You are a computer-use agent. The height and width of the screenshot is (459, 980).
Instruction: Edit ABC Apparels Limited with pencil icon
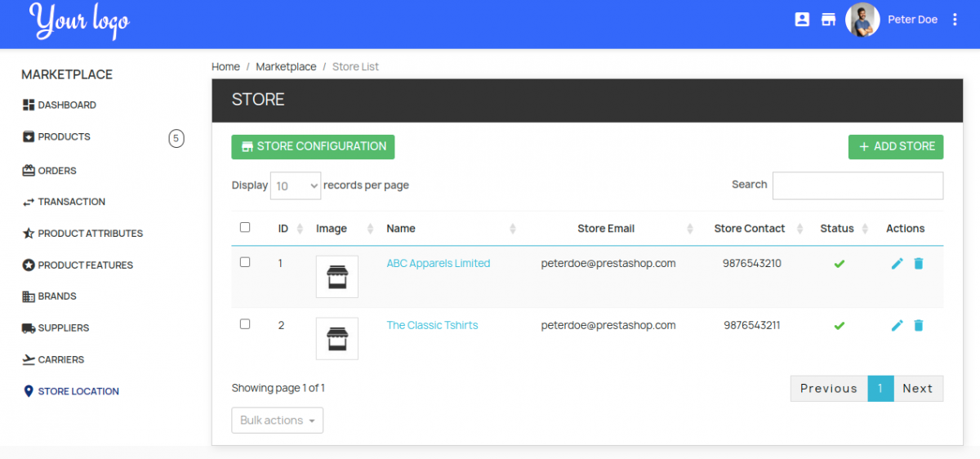(897, 264)
